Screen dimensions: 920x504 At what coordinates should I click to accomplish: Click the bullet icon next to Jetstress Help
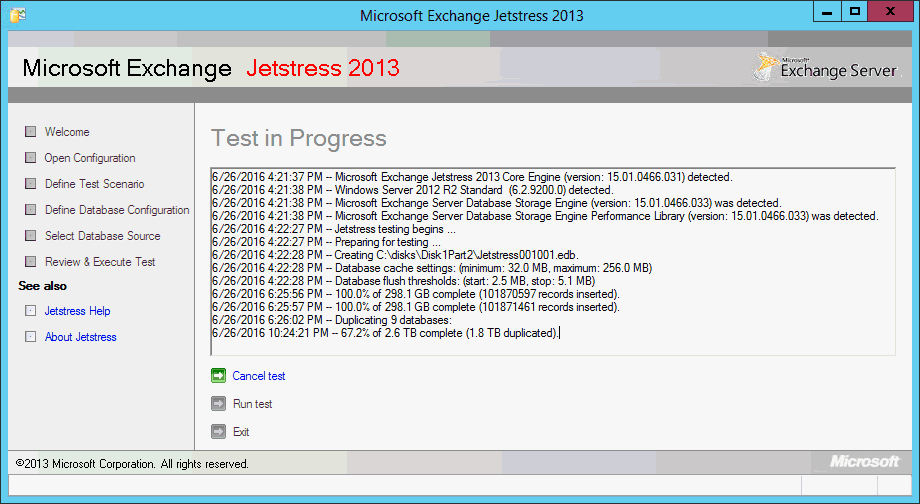[31, 311]
